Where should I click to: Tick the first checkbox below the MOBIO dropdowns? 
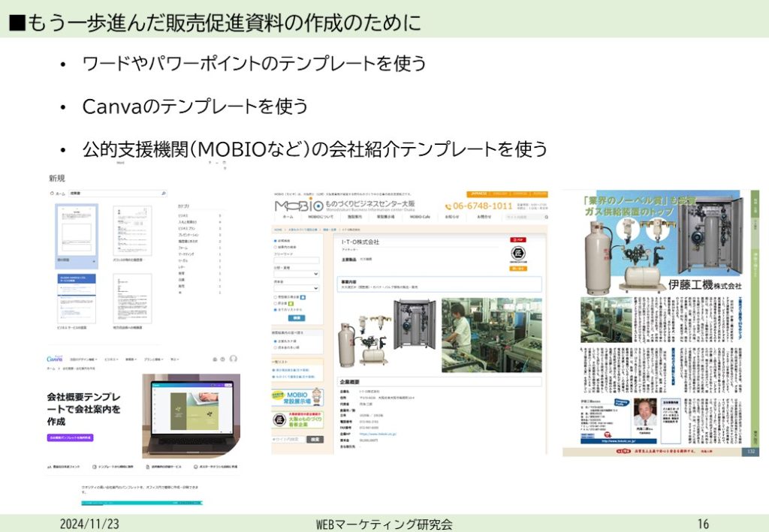275,297
